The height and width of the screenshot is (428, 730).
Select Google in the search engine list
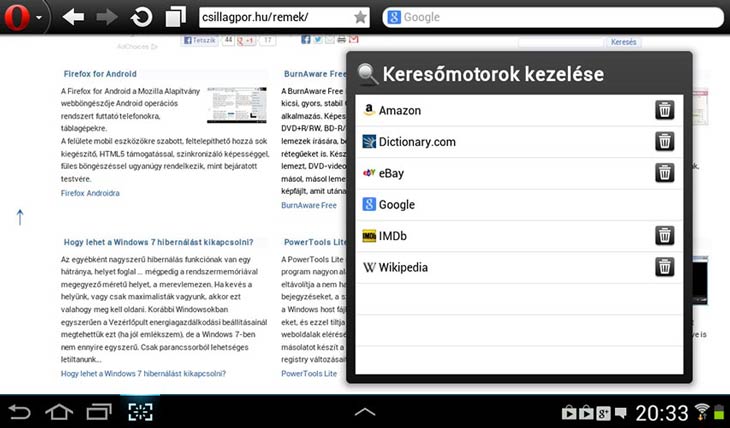click(519, 204)
